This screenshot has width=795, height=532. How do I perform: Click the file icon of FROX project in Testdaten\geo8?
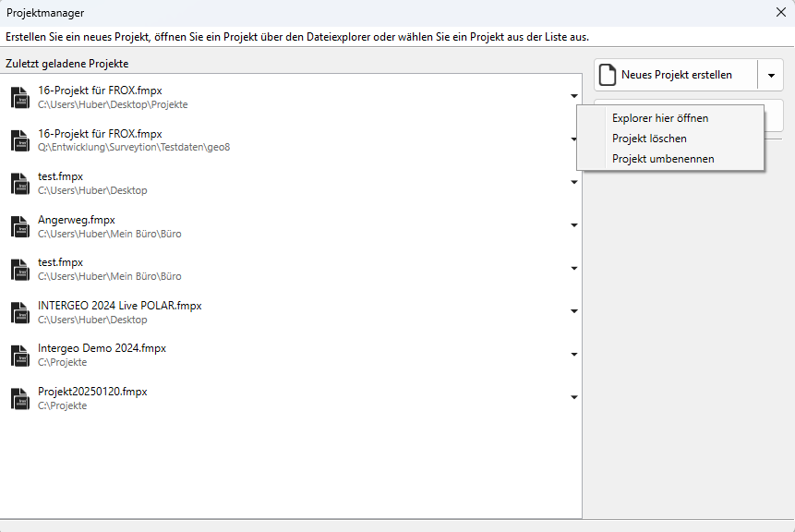coord(19,140)
